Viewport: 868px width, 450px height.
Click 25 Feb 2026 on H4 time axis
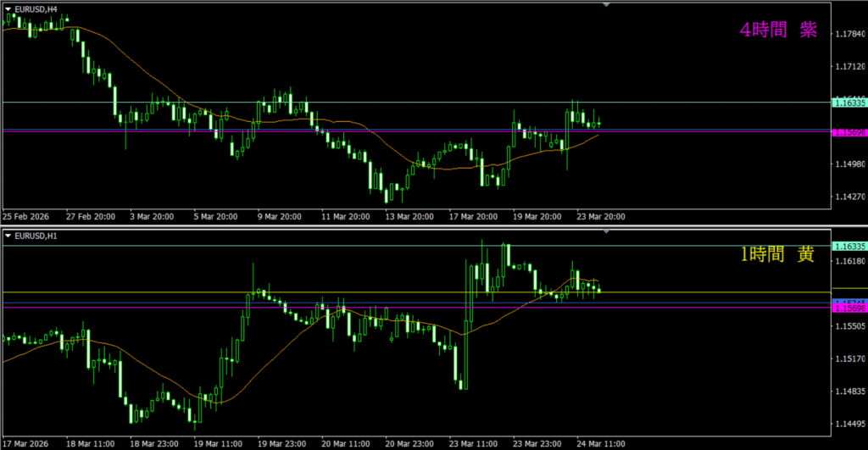coord(28,217)
